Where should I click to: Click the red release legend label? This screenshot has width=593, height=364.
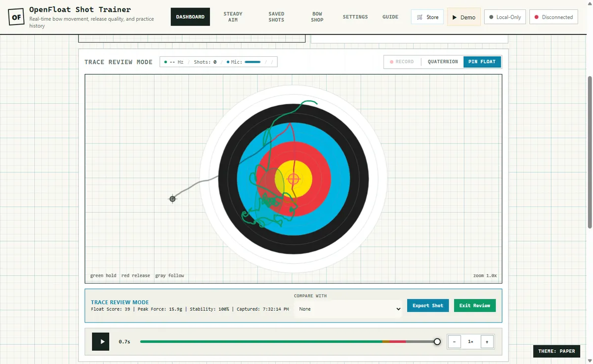click(x=135, y=276)
